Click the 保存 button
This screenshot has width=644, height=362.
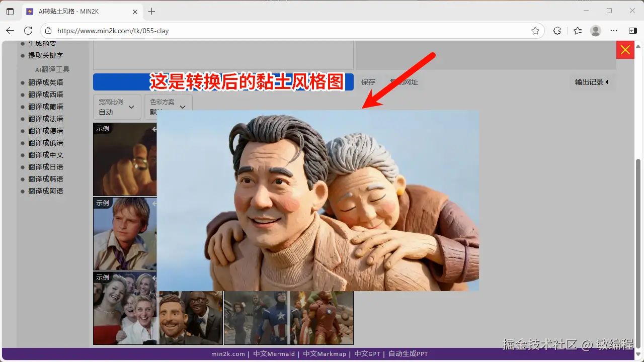(x=368, y=82)
